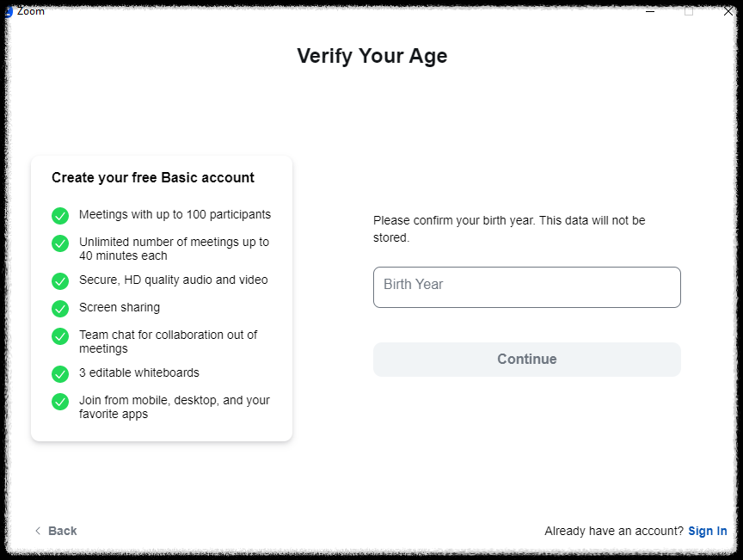Click the Verify Your Age heading
The width and height of the screenshot is (743, 560).
tap(371, 56)
